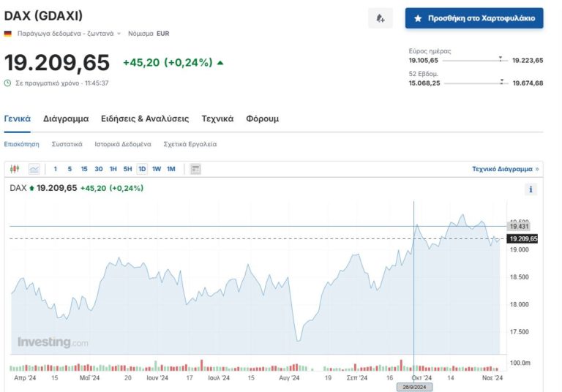Select the area chart type icon
Image resolution: width=562 pixels, height=392 pixels.
[x=34, y=169]
